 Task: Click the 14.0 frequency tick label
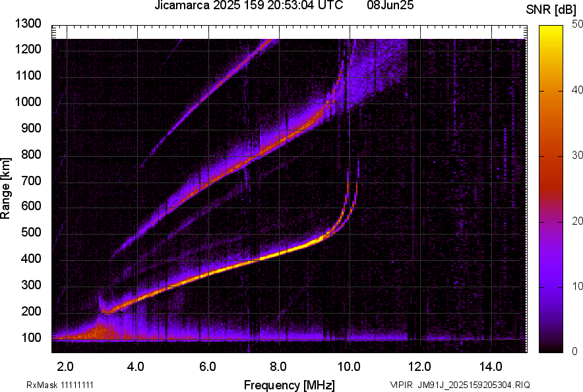pos(491,367)
